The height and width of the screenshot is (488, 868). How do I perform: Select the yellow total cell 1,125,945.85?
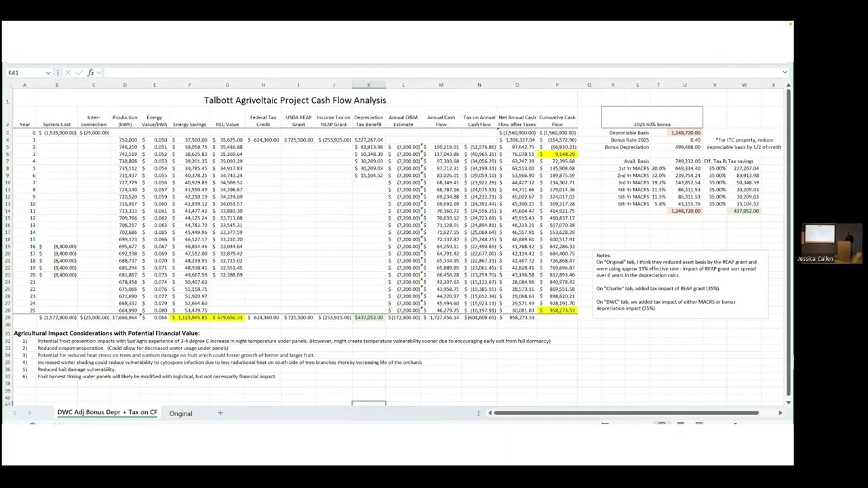pos(190,318)
